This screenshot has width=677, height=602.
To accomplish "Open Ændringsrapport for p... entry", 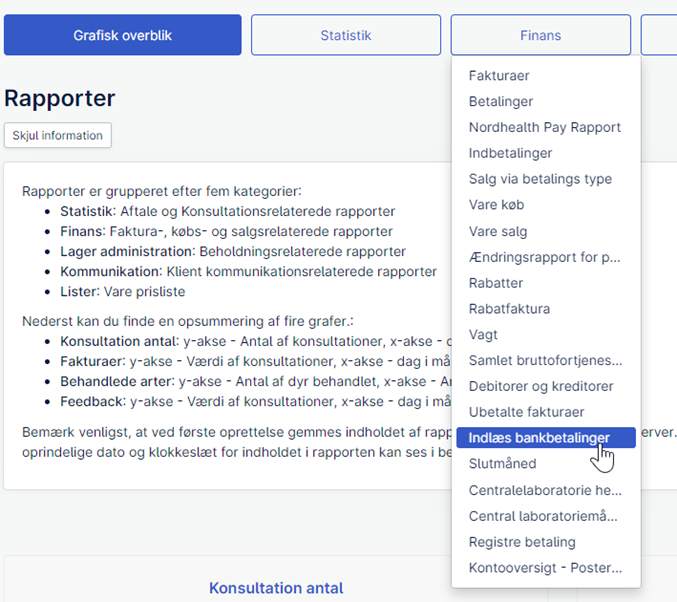I will [x=544, y=257].
